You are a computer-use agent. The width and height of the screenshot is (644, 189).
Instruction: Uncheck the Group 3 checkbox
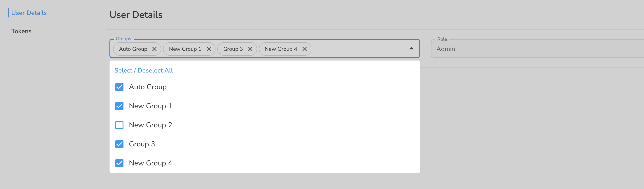tap(119, 144)
